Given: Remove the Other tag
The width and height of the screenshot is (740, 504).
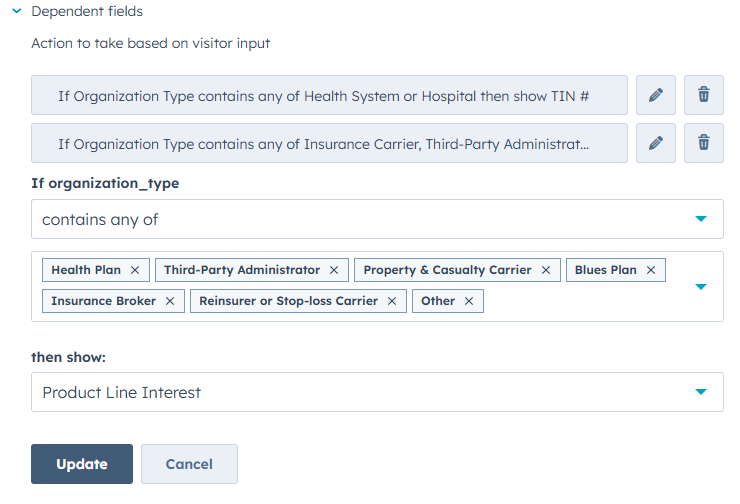Looking at the screenshot, I should tap(469, 301).
